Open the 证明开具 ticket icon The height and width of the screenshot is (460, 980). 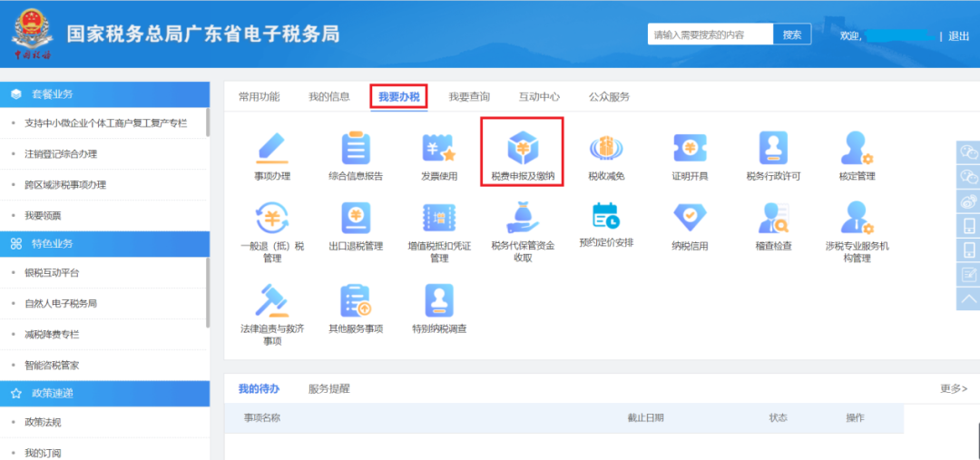[x=690, y=149]
